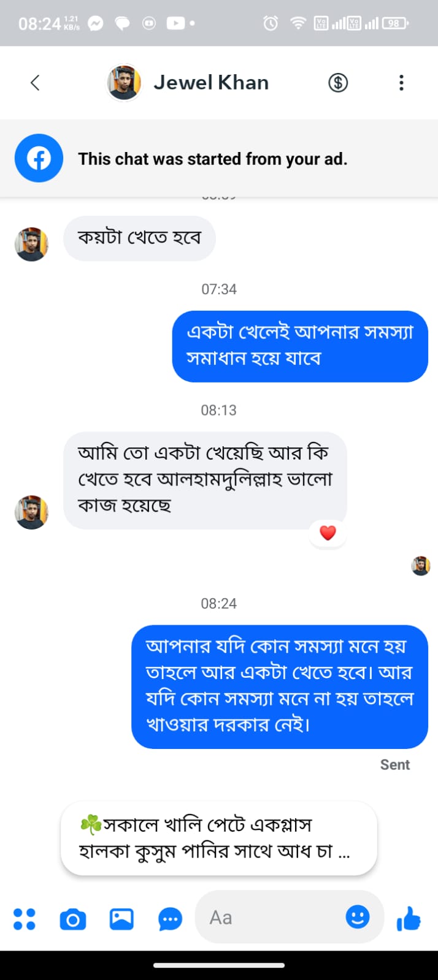Tap the small seen-by avatar indicator
Screen dimensions: 438x980
[x=421, y=566]
